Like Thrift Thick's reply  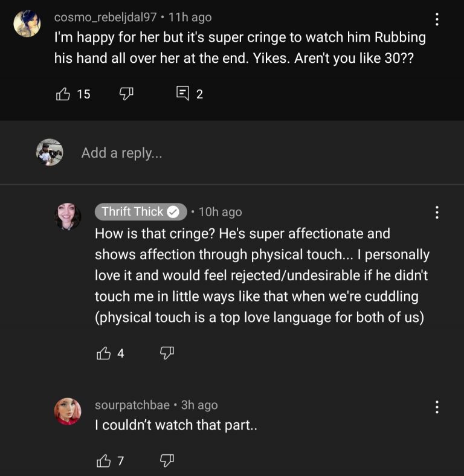pyautogui.click(x=103, y=353)
